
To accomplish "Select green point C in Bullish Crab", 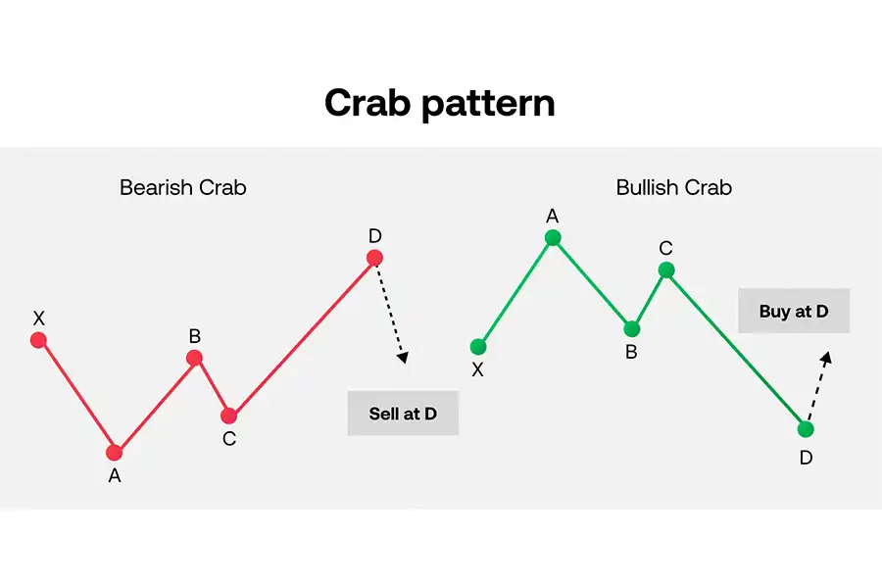I will pyautogui.click(x=666, y=270).
